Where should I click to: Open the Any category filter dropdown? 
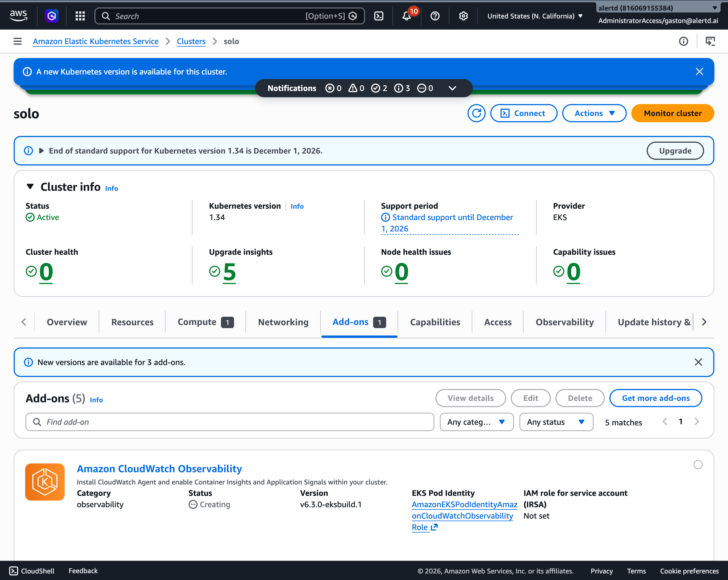[476, 422]
